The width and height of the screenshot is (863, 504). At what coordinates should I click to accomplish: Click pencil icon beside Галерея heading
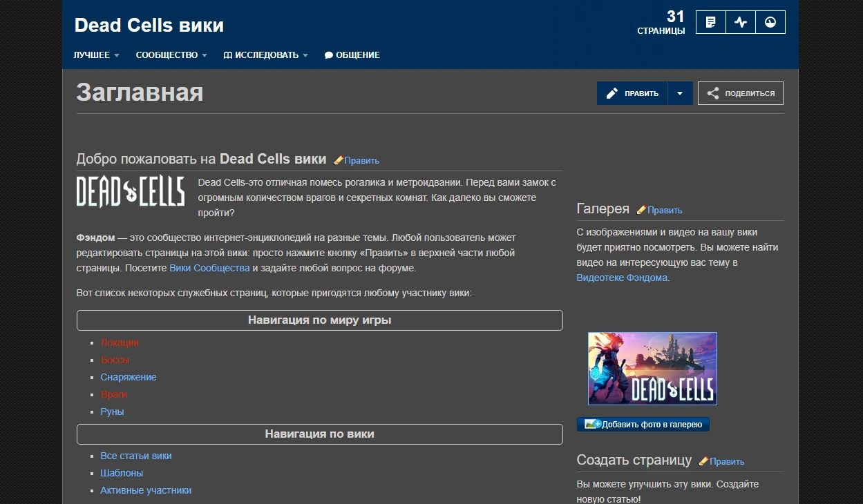[x=641, y=210]
